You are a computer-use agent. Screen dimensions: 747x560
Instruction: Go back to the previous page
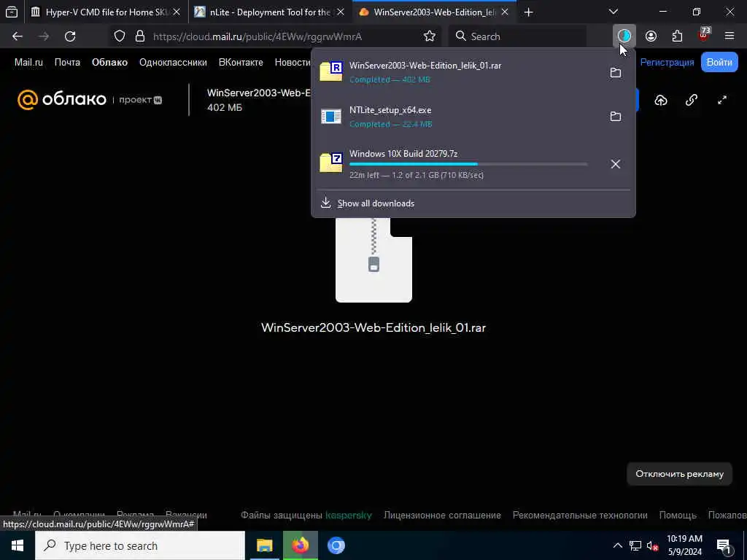[18, 36]
